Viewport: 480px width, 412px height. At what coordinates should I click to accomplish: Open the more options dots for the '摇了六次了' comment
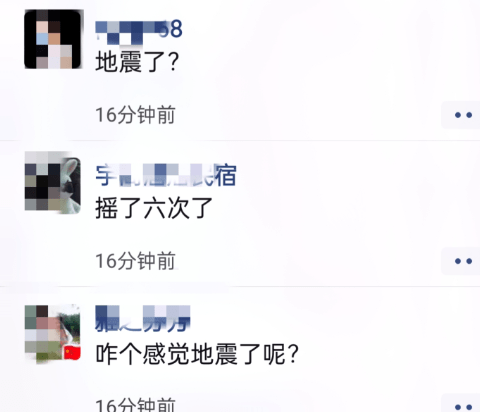(x=462, y=261)
